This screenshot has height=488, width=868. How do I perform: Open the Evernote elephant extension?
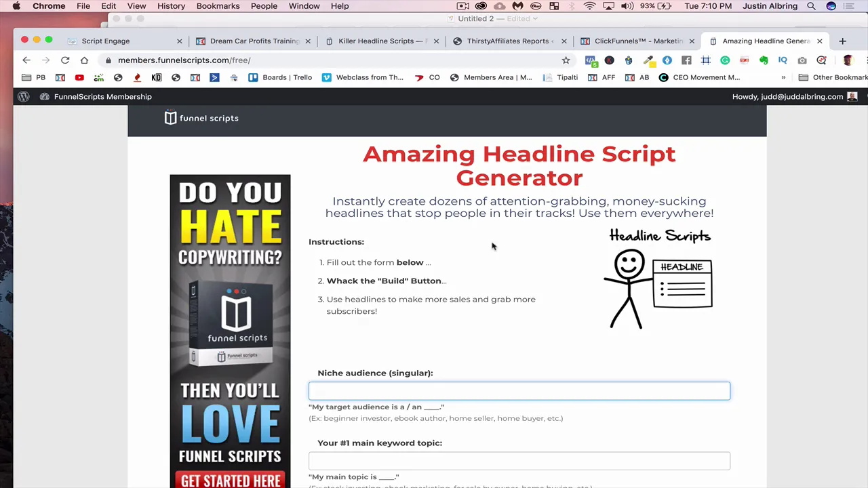click(764, 60)
